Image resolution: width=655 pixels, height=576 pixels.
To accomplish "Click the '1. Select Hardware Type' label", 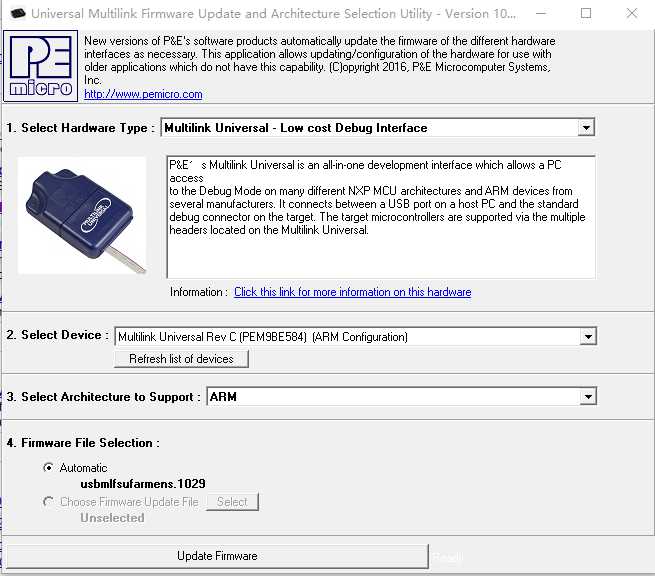I will [80, 128].
